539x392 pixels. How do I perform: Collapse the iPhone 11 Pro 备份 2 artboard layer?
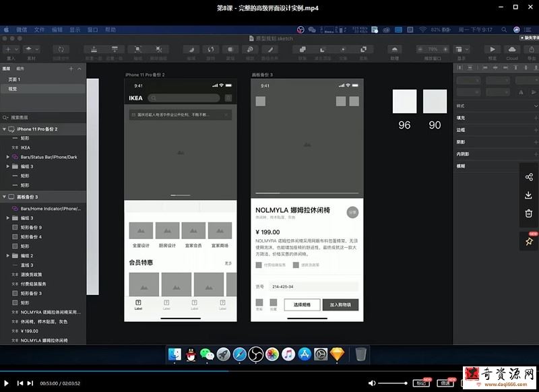click(x=4, y=129)
